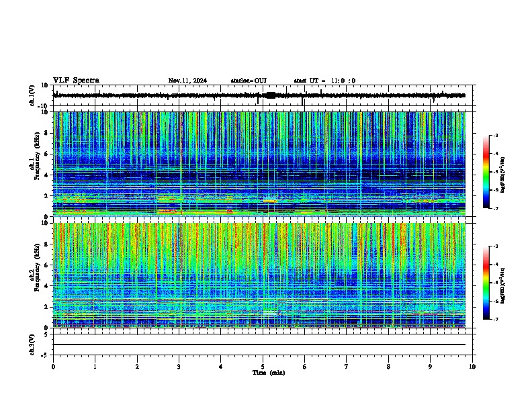Image resolution: width=532 pixels, height=411 pixels.
Task: Click tick label 9 on Time axis
Action: pos(430,367)
